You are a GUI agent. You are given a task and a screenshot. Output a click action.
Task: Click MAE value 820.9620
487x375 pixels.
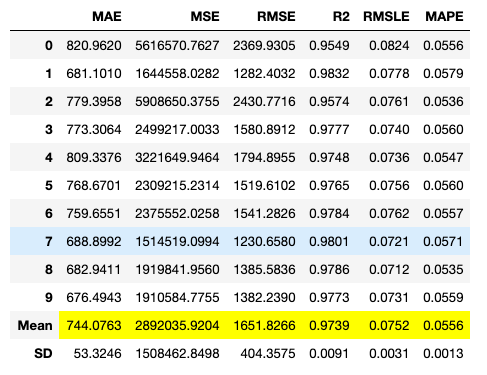point(94,45)
